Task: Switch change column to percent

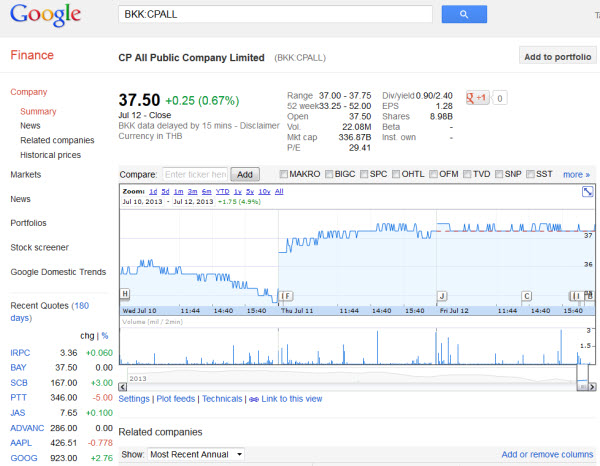Action: pos(105,336)
